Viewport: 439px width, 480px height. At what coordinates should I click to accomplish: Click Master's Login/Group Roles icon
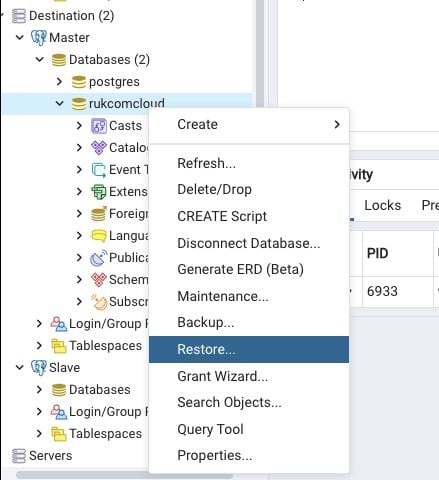click(x=59, y=324)
